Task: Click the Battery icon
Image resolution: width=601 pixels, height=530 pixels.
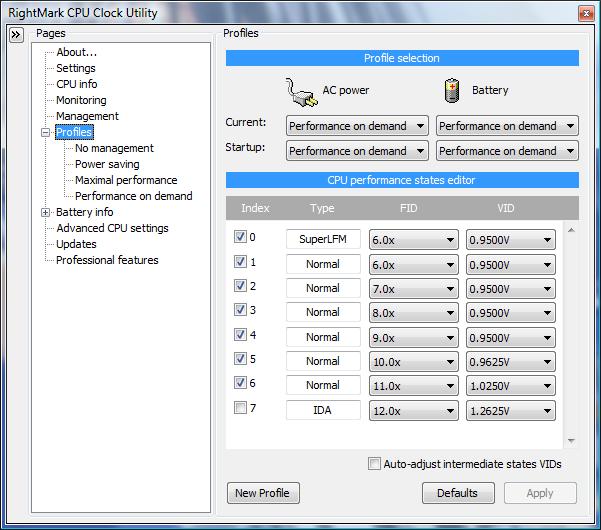Action: 452,90
